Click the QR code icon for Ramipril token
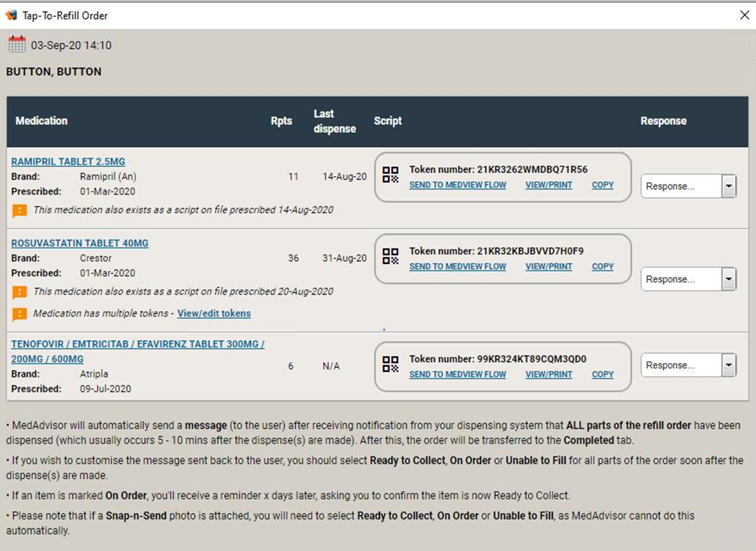Screen dimensions: 756x551 (390, 175)
